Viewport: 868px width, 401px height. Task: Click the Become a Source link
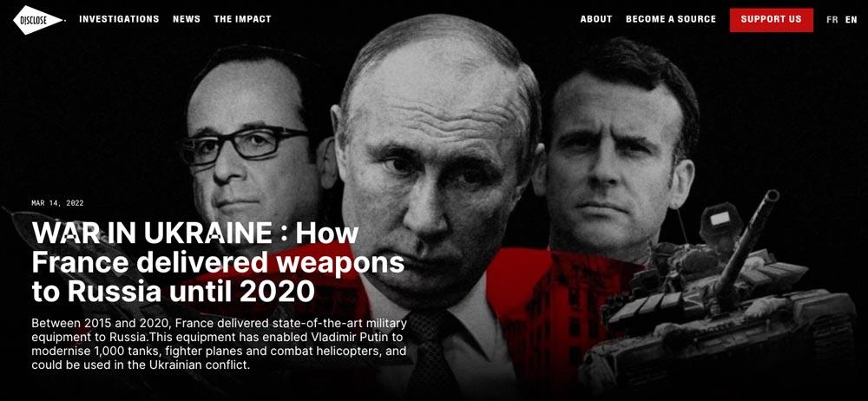pos(671,19)
